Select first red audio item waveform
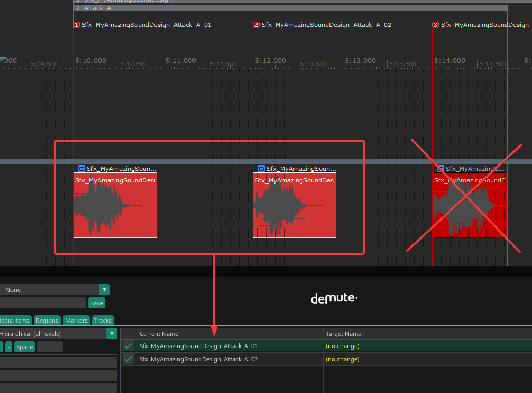This screenshot has height=393, width=532. [115, 205]
